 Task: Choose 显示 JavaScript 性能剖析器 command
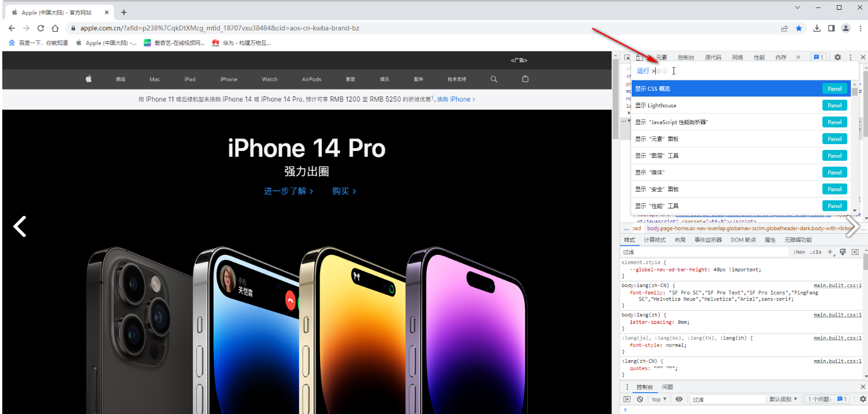[741, 122]
